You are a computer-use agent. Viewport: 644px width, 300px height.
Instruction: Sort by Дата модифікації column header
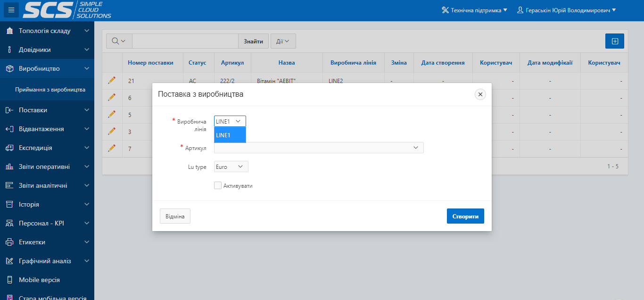pyautogui.click(x=550, y=63)
